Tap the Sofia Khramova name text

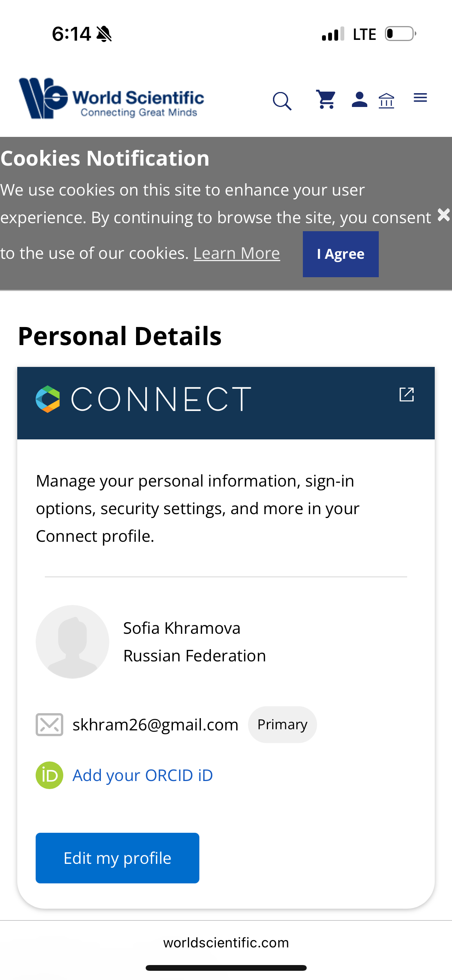pyautogui.click(x=182, y=628)
